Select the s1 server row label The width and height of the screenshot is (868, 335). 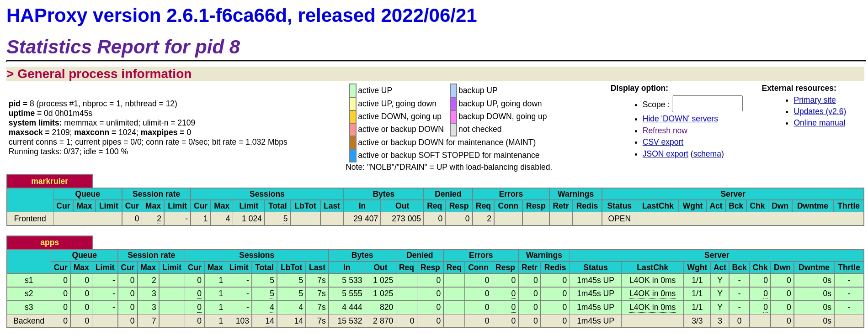pyautogui.click(x=29, y=280)
